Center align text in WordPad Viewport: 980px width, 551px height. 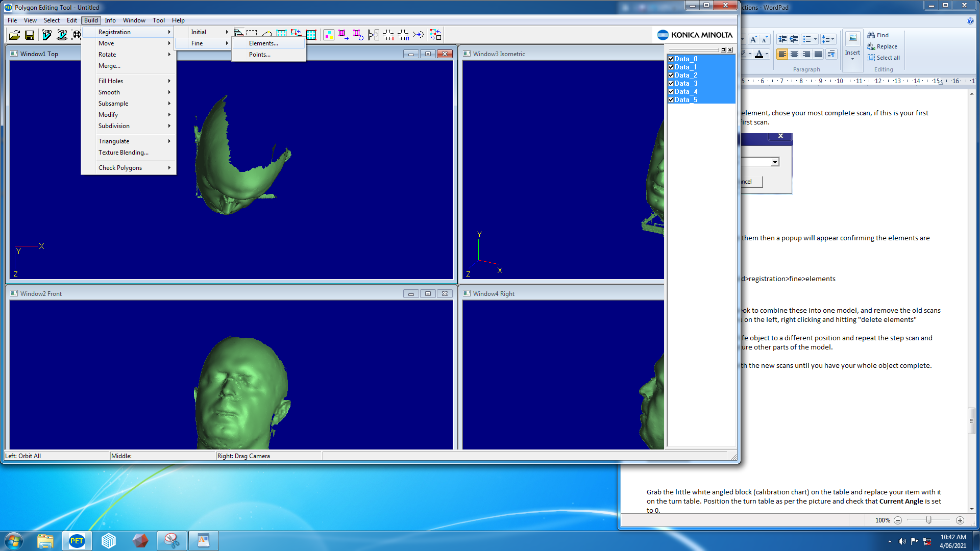pos(794,54)
